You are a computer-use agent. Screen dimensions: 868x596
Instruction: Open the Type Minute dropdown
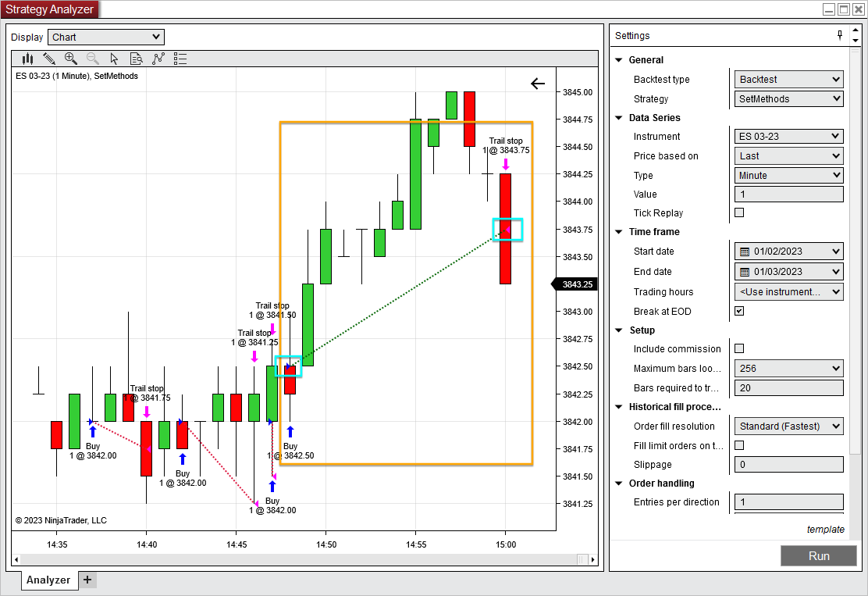tap(788, 176)
